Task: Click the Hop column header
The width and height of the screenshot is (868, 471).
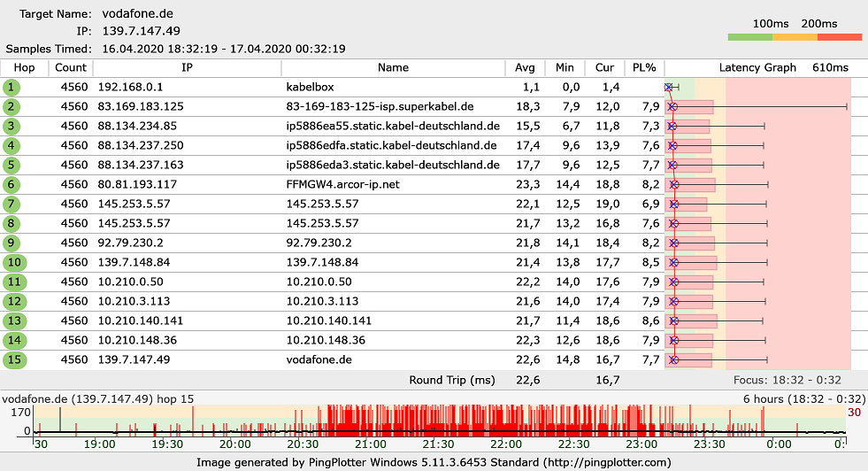Action: [24, 67]
